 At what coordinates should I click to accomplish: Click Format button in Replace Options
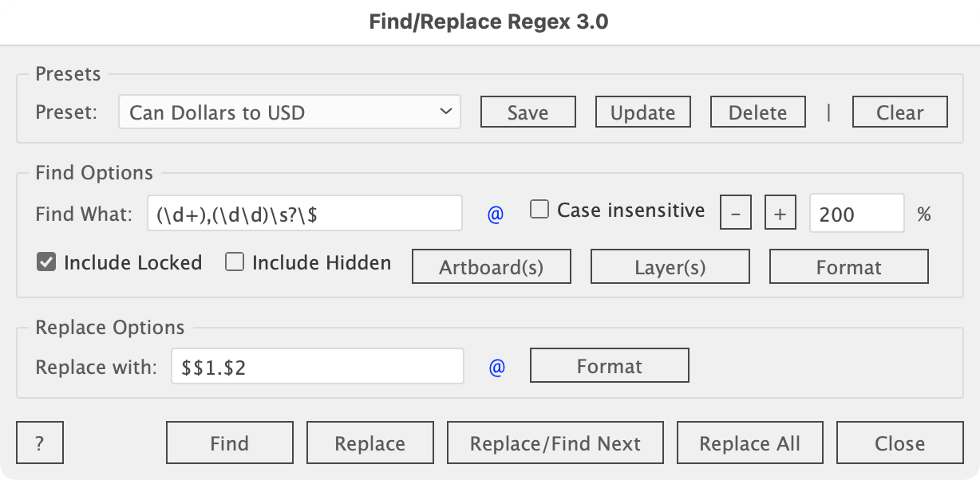pos(609,367)
